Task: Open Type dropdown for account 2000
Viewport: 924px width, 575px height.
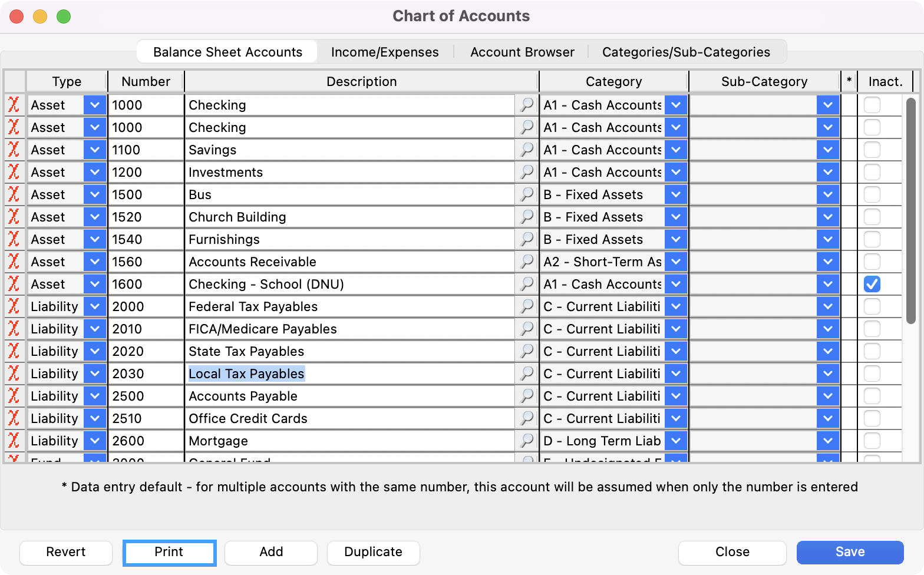Action: point(94,306)
